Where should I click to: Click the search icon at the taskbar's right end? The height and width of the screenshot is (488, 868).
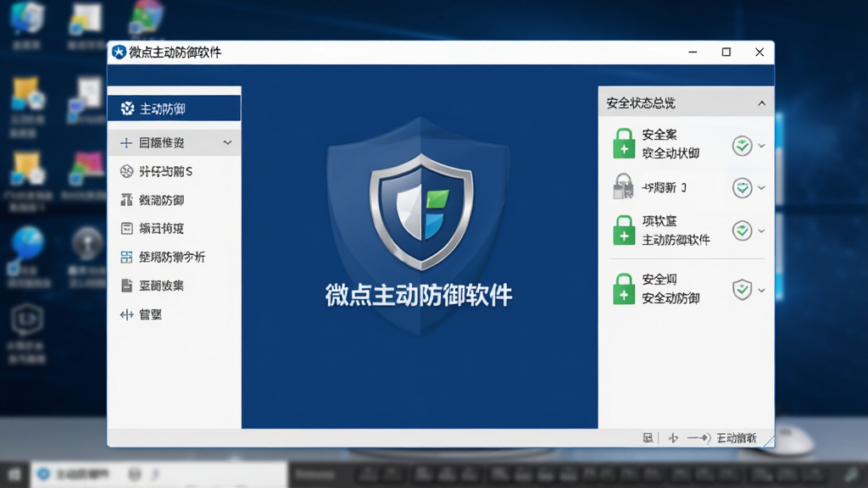pos(851,474)
